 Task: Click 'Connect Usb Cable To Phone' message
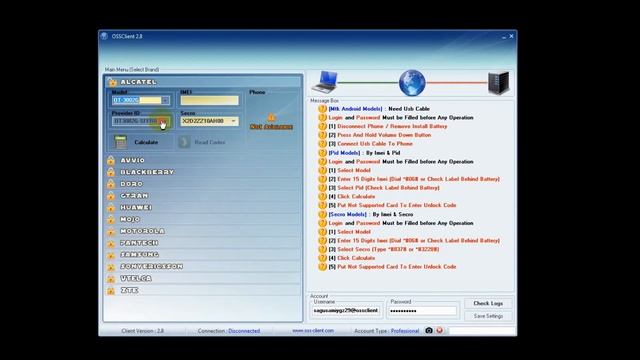[x=375, y=144]
